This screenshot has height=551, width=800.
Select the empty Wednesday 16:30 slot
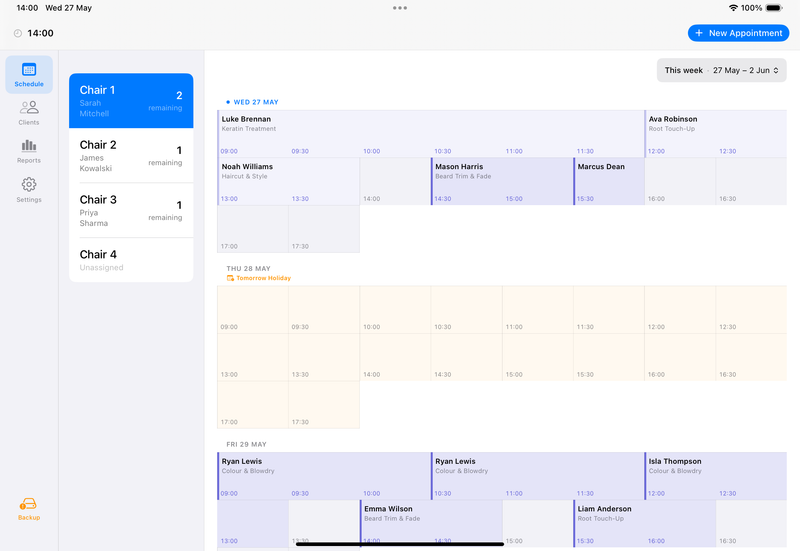[x=751, y=181]
